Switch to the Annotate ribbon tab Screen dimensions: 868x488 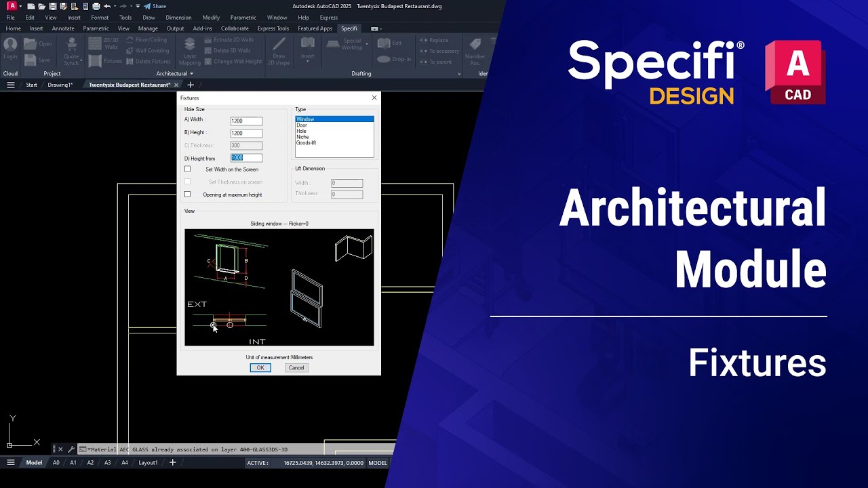(63, 28)
